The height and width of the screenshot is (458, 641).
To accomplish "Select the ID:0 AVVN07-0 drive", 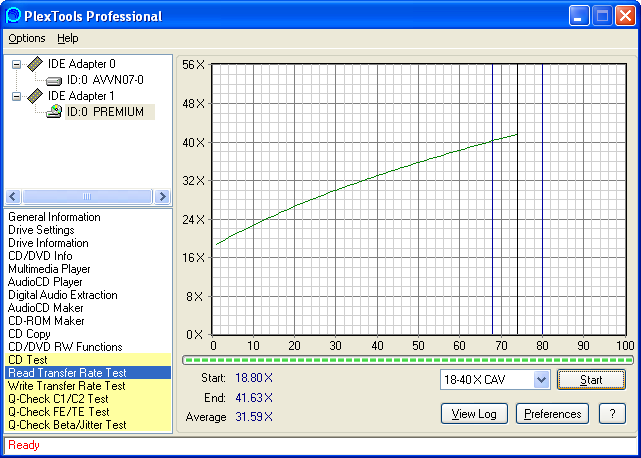I will (105, 80).
